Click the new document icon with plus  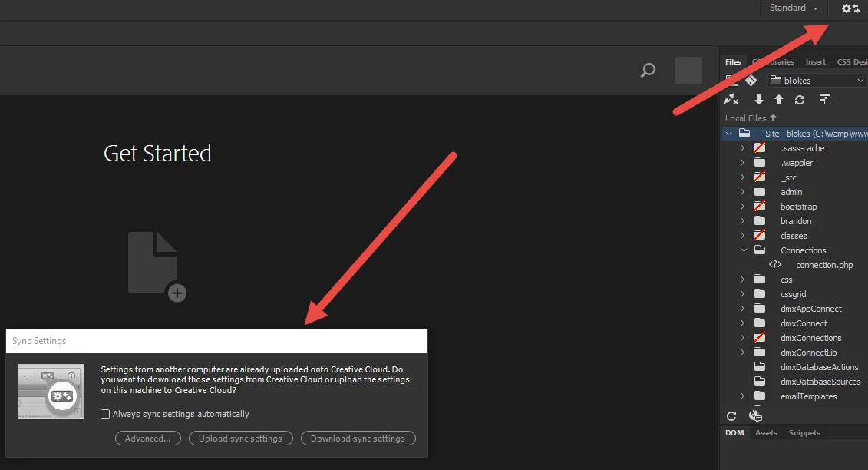coord(157,266)
